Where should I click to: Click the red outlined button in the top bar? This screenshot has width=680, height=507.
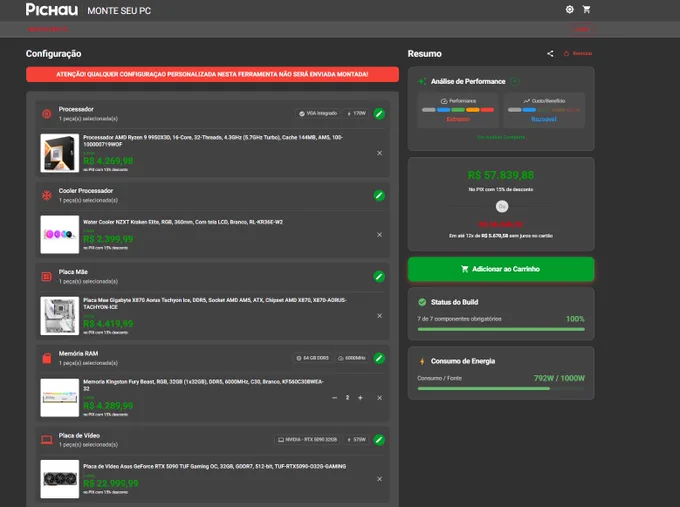pyautogui.click(x=581, y=29)
